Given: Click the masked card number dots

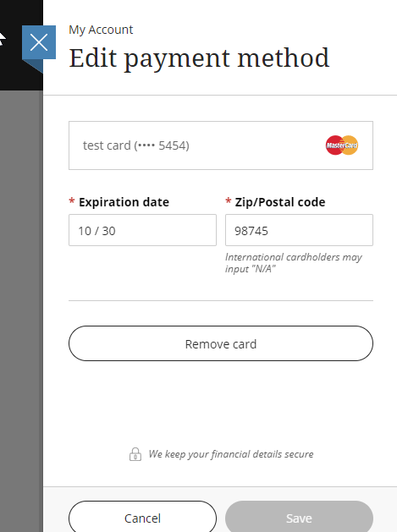Looking at the screenshot, I should point(146,145).
